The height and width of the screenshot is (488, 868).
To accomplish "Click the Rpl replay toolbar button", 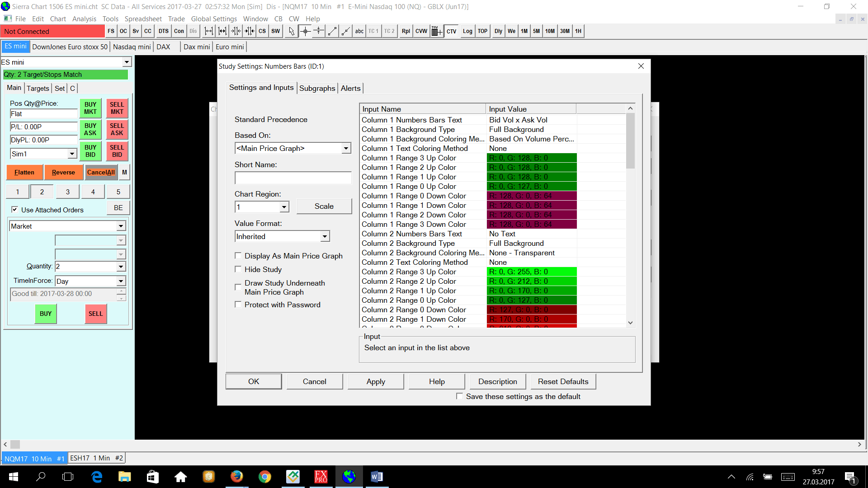I will pyautogui.click(x=406, y=31).
